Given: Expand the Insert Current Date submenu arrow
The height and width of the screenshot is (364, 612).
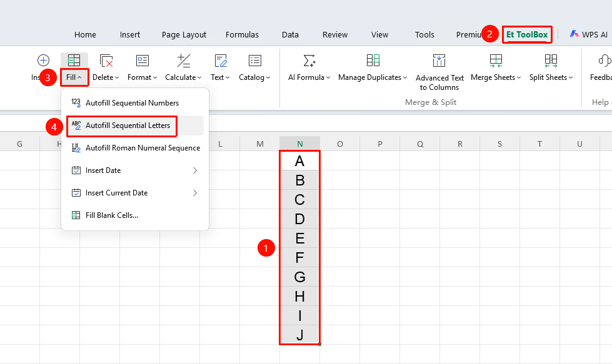Looking at the screenshot, I should (195, 193).
